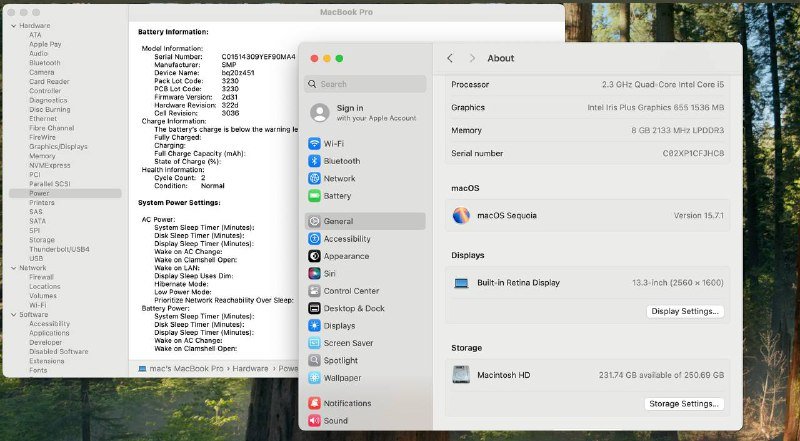Image resolution: width=800 pixels, height=441 pixels.
Task: Open the Control Center icon
Action: [314, 290]
